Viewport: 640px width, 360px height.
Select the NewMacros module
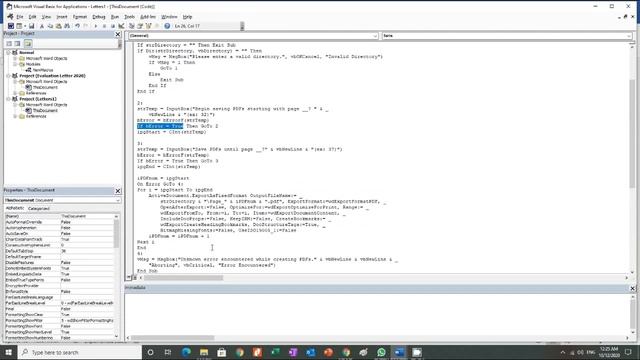(42, 70)
